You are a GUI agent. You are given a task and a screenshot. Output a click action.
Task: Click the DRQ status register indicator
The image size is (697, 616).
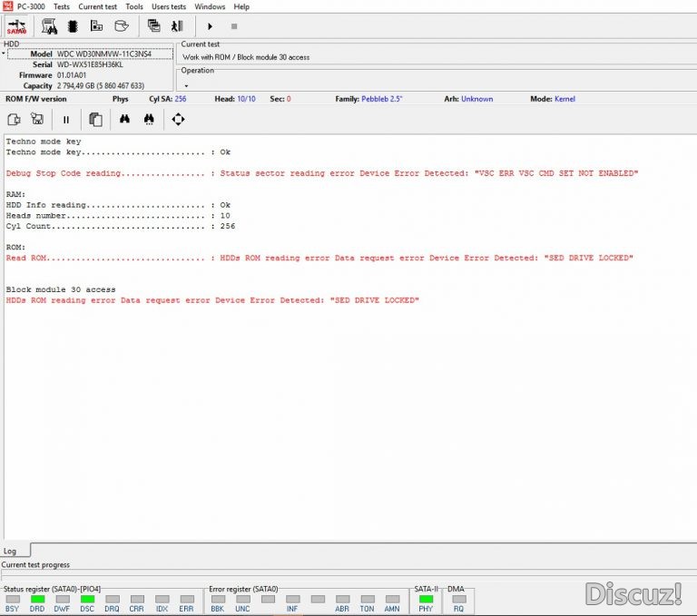click(112, 599)
